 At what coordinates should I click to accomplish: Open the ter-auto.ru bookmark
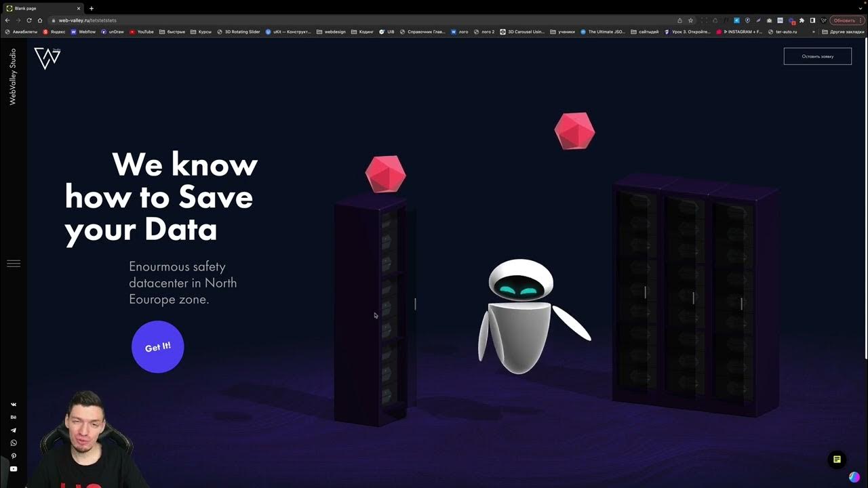[783, 32]
